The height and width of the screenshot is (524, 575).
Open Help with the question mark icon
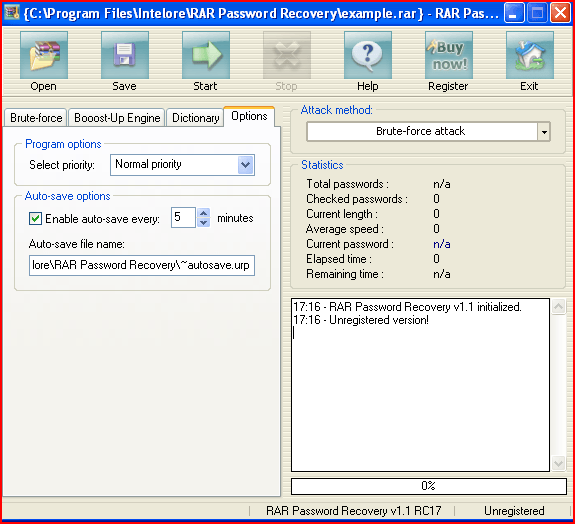point(368,55)
